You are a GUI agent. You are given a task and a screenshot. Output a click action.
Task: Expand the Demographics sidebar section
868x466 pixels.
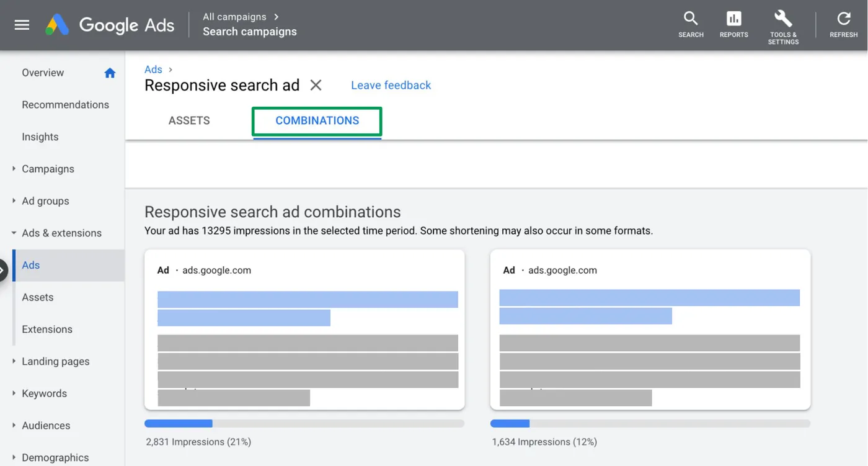pos(14,457)
